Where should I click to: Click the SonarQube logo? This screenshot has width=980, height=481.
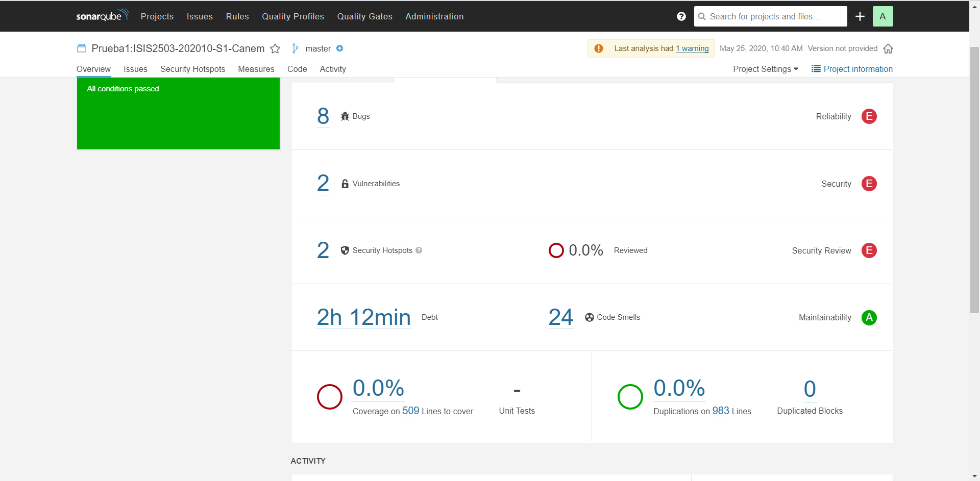point(103,16)
